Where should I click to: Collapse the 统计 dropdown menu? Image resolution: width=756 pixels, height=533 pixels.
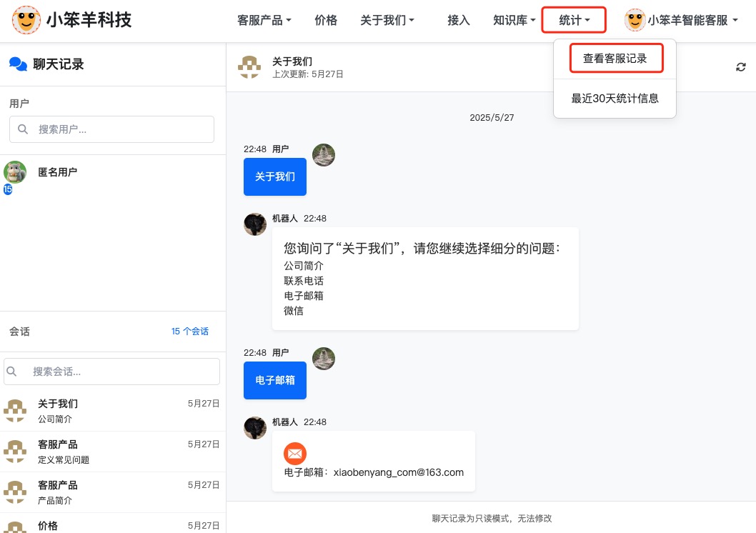(x=574, y=21)
